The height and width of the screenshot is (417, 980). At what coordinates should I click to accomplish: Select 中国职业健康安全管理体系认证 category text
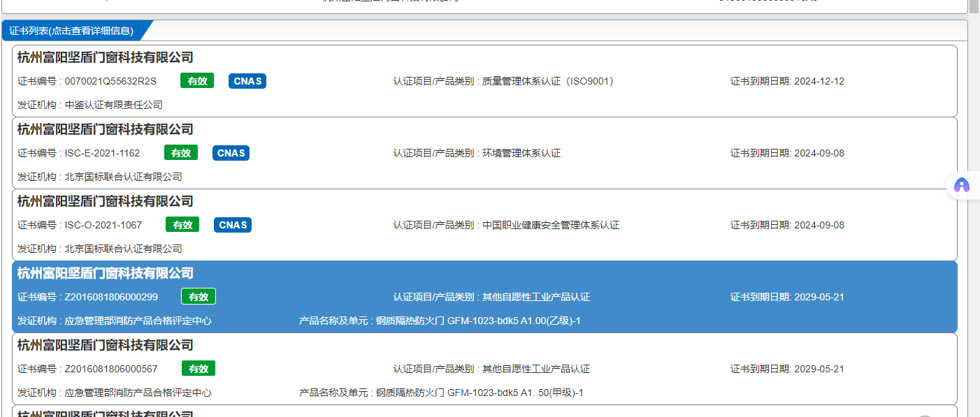pos(551,225)
